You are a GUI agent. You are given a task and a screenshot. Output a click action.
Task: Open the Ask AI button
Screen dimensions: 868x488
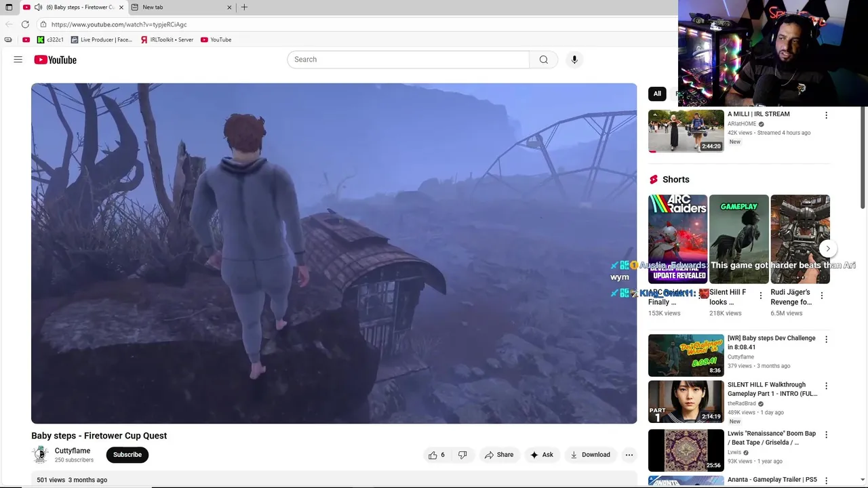(542, 455)
